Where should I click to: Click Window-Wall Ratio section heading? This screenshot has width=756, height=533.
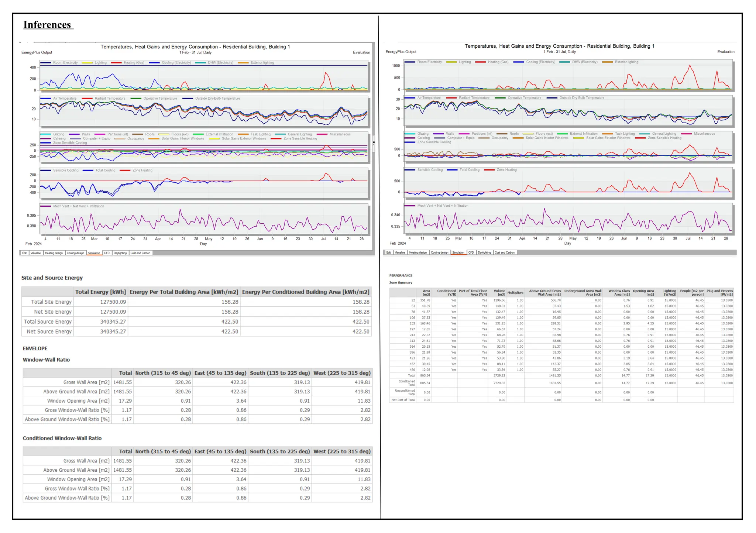pyautogui.click(x=46, y=360)
